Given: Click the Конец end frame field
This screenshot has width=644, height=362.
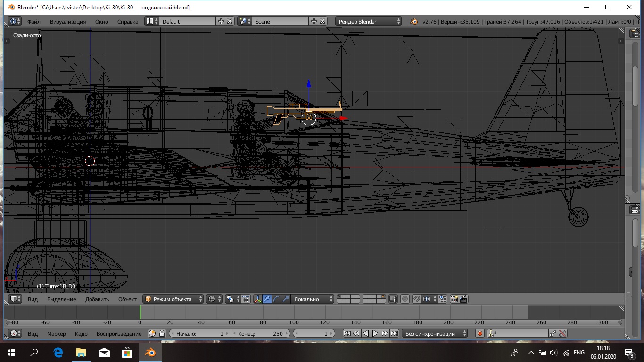Looking at the screenshot, I should [260, 333].
